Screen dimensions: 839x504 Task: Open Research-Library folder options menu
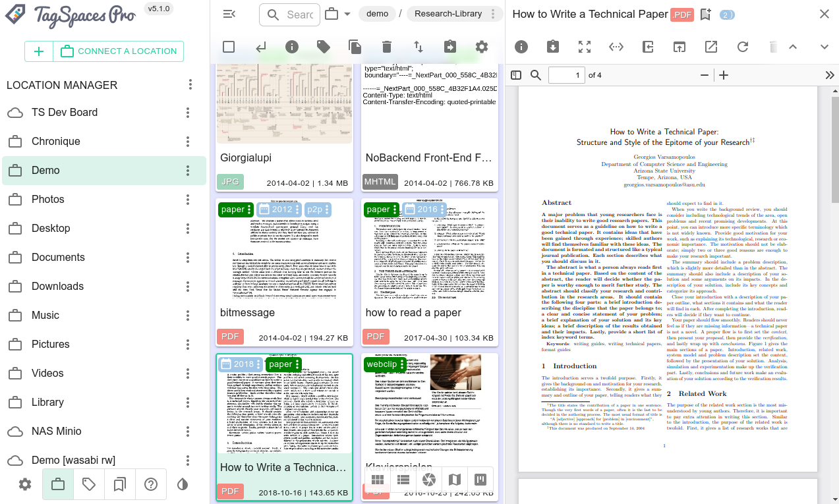coord(492,14)
